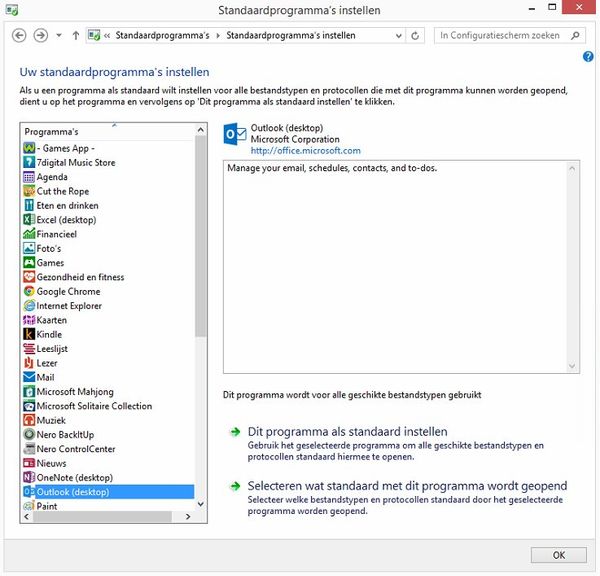The height and width of the screenshot is (576, 600).
Task: Click the Kaarten map icon
Action: point(29,320)
